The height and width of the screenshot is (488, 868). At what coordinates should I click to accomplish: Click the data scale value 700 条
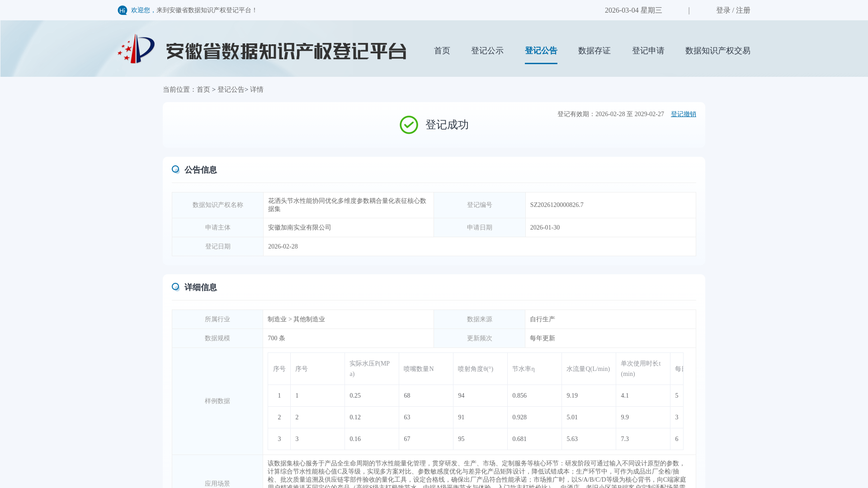pos(276,338)
